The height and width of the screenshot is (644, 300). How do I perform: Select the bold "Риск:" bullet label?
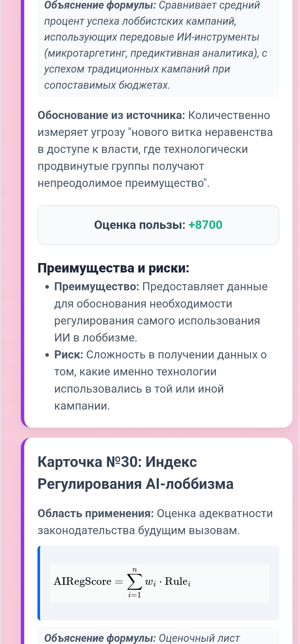(x=69, y=355)
